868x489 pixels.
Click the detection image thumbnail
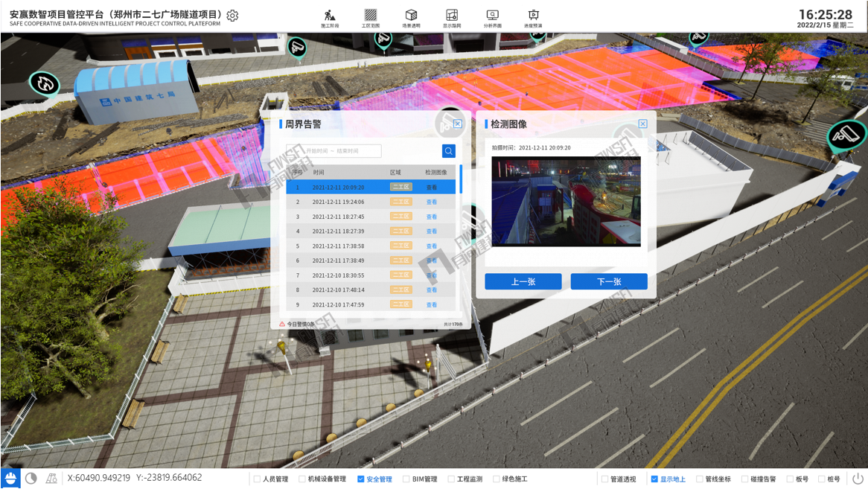[x=566, y=202]
